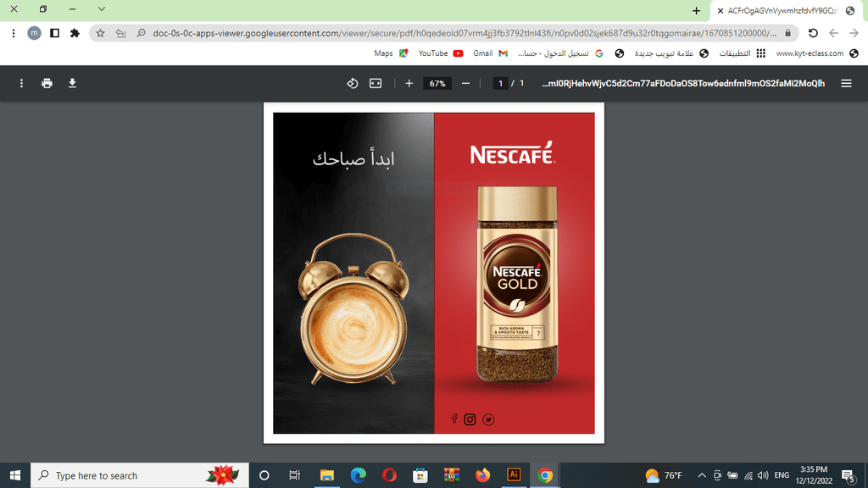Screen dimensions: 868x488
Task: Open Microsoft Store from taskbar
Action: [x=420, y=475]
